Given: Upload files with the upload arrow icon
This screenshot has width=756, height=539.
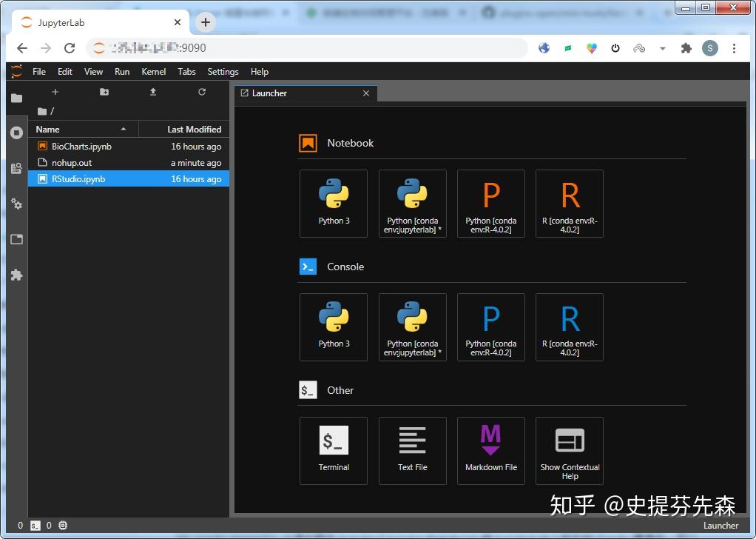Looking at the screenshot, I should click(x=152, y=92).
